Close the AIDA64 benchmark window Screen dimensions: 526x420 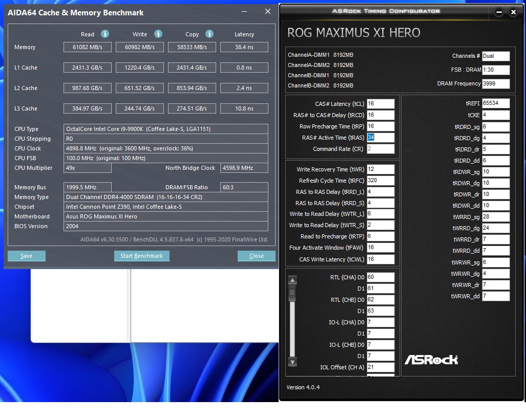268,11
